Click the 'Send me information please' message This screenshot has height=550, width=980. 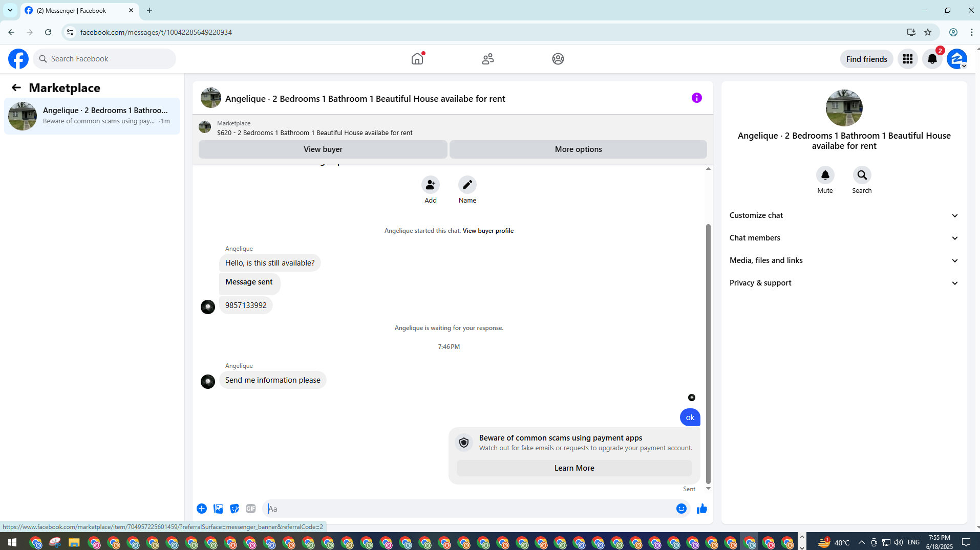[x=272, y=380]
